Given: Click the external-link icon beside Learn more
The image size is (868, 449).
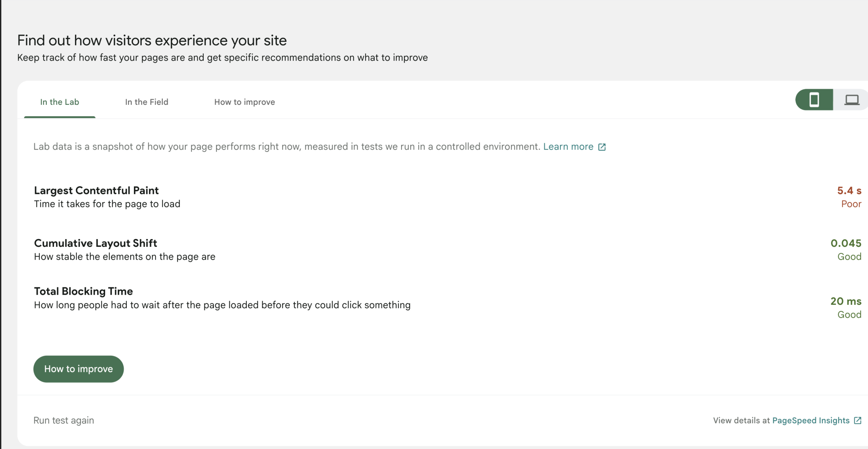Looking at the screenshot, I should tap(602, 147).
